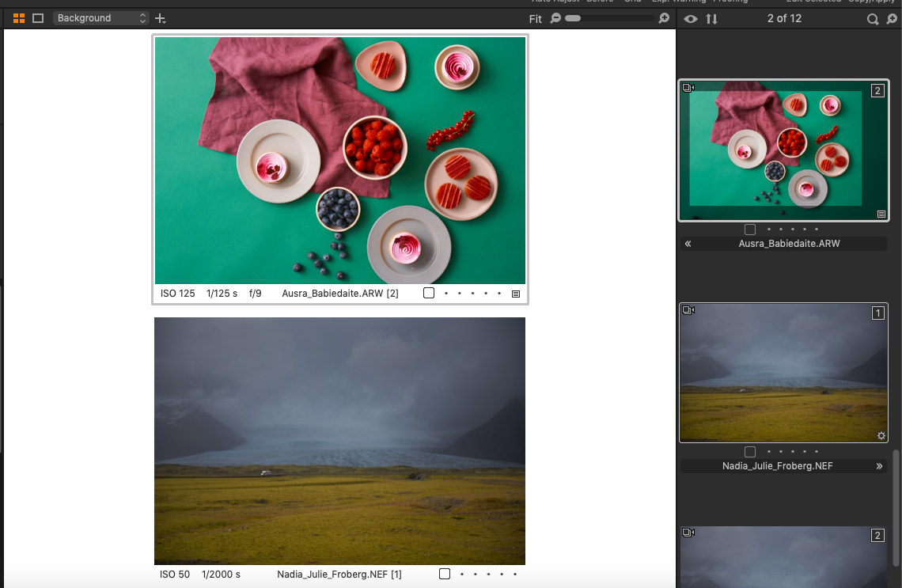The width and height of the screenshot is (902, 588).
Task: Select the partially visible variant 2 thumbnail at browser bottom
Action: click(783, 557)
